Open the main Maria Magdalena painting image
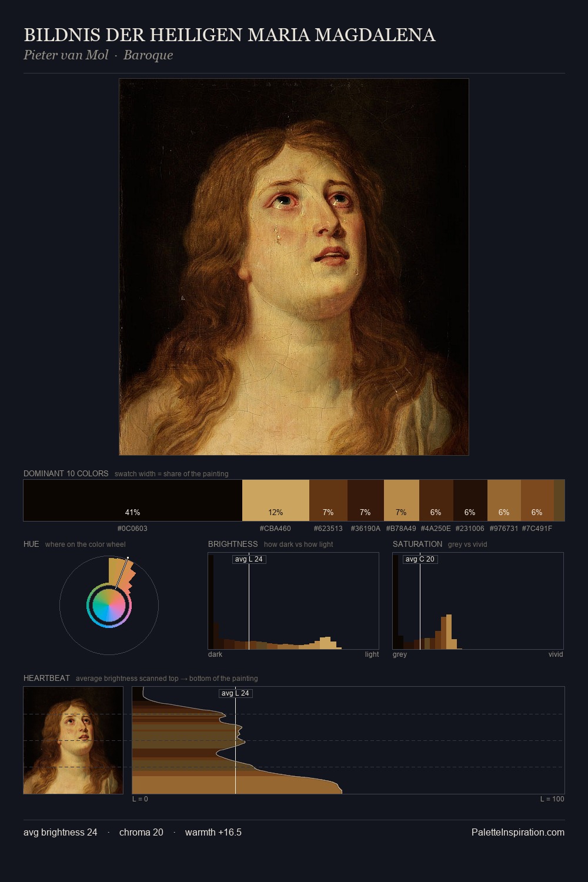The height and width of the screenshot is (882, 588). point(294,267)
